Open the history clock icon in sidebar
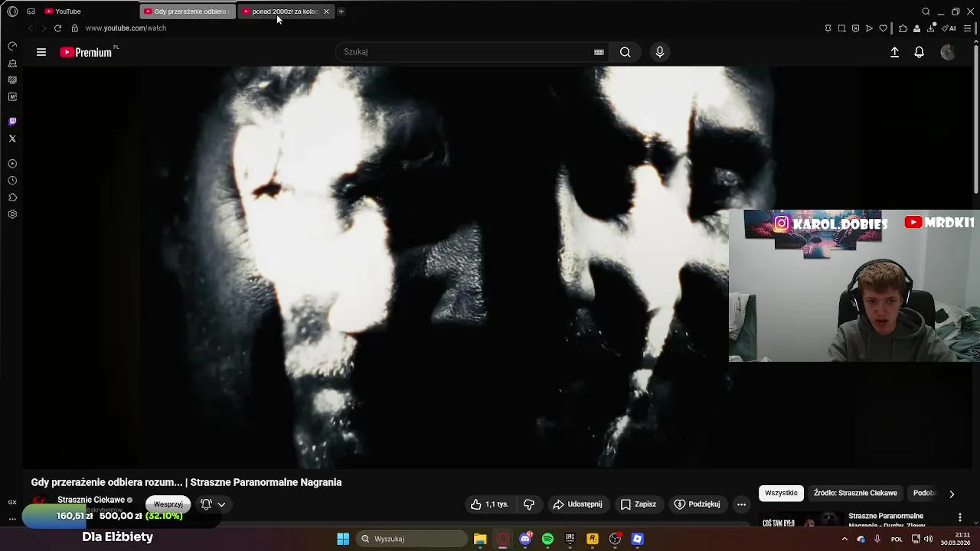 [12, 181]
